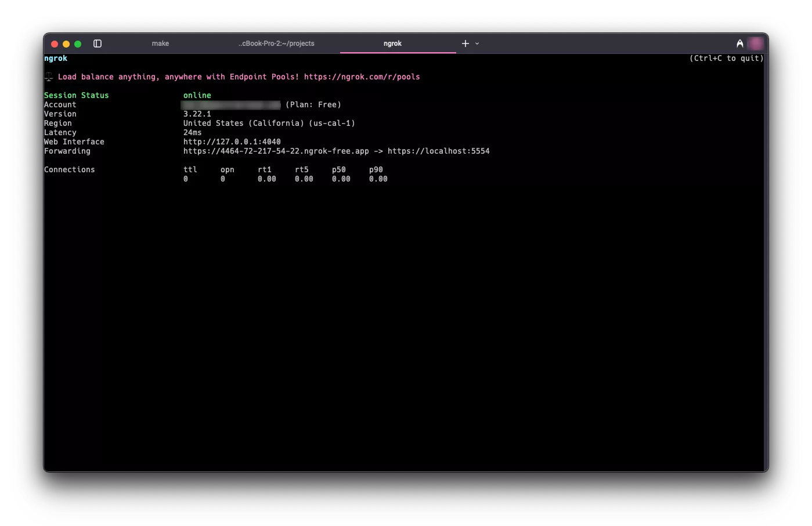Click the new tab plus icon

(x=465, y=43)
